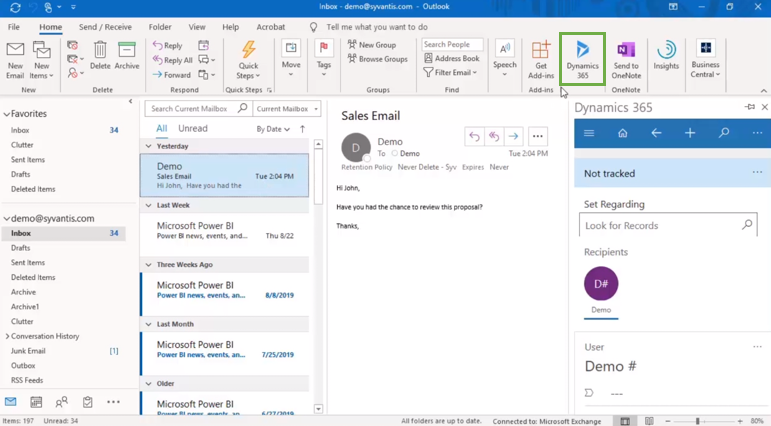
Task: Open Sent Items under Favorites
Action: coord(28,159)
